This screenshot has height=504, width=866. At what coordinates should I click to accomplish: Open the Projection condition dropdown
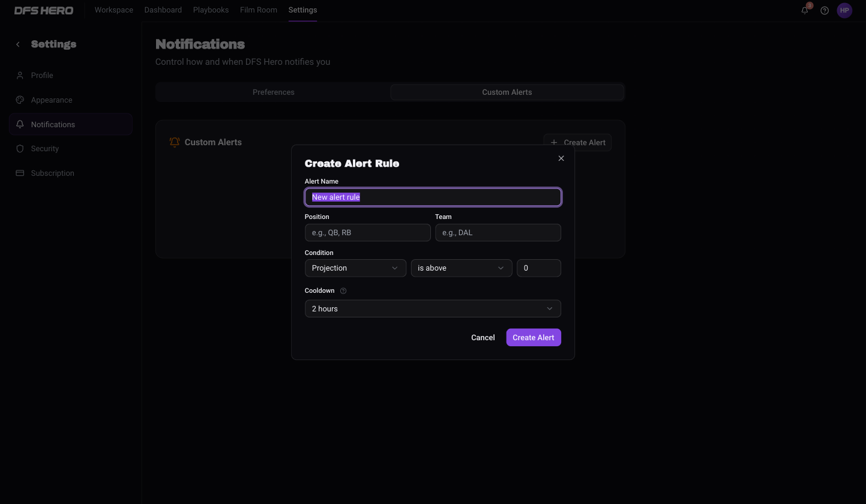click(x=355, y=268)
